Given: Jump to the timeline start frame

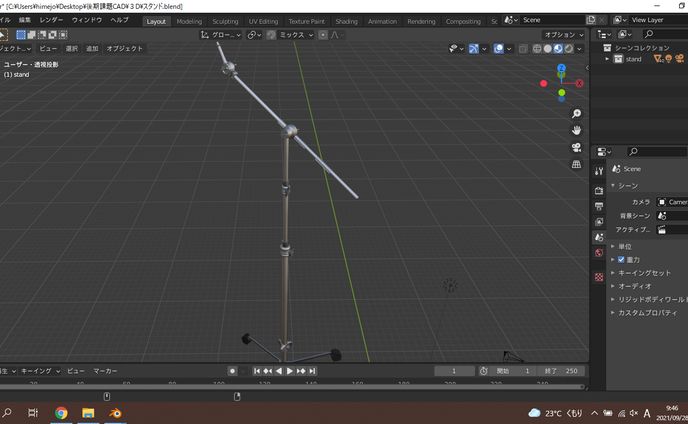Looking at the screenshot, I should tap(257, 371).
